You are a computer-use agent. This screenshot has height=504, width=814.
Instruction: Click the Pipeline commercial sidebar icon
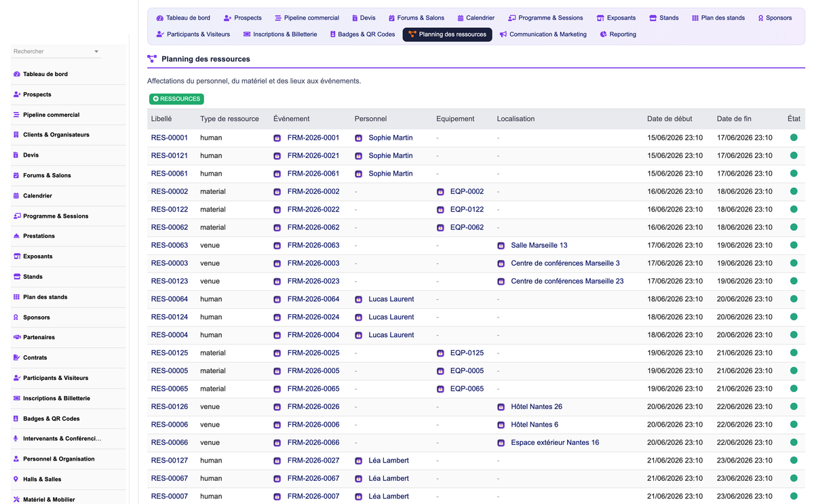pos(16,115)
